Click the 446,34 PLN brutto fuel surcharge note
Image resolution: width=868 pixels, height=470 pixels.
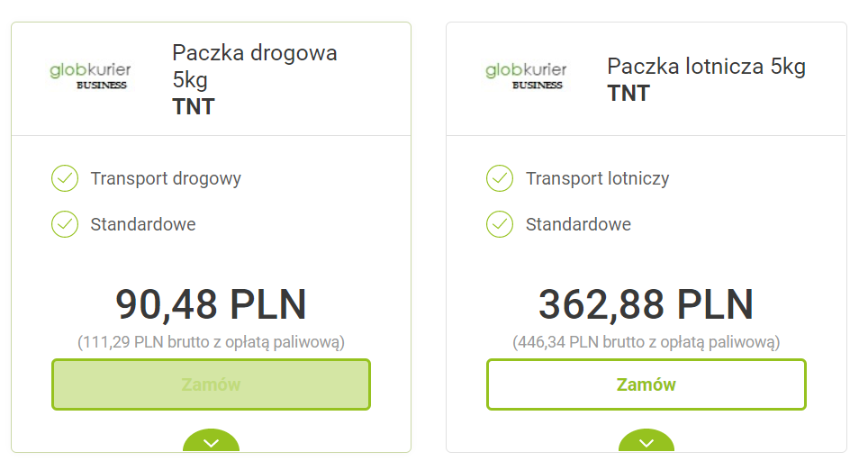[x=646, y=342]
